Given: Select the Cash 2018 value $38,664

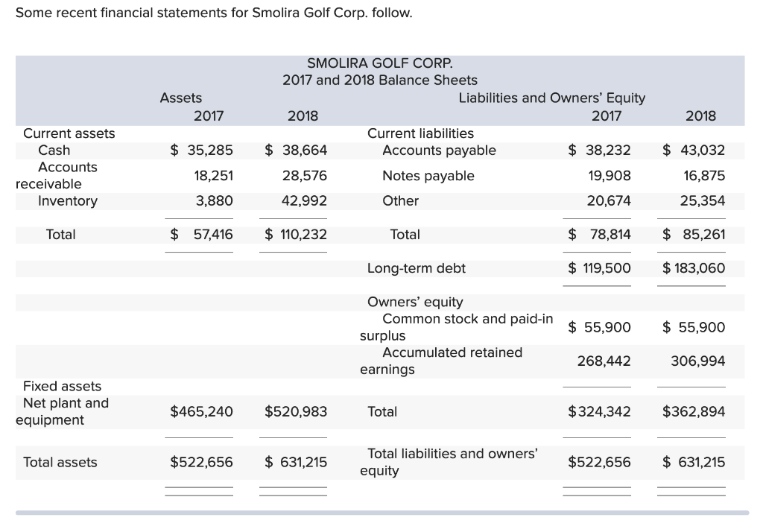Looking at the screenshot, I should click(296, 150).
